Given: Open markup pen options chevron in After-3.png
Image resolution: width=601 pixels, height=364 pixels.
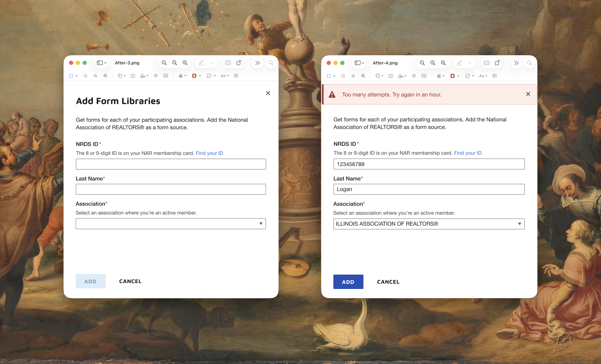Looking at the screenshot, I should pos(211,63).
